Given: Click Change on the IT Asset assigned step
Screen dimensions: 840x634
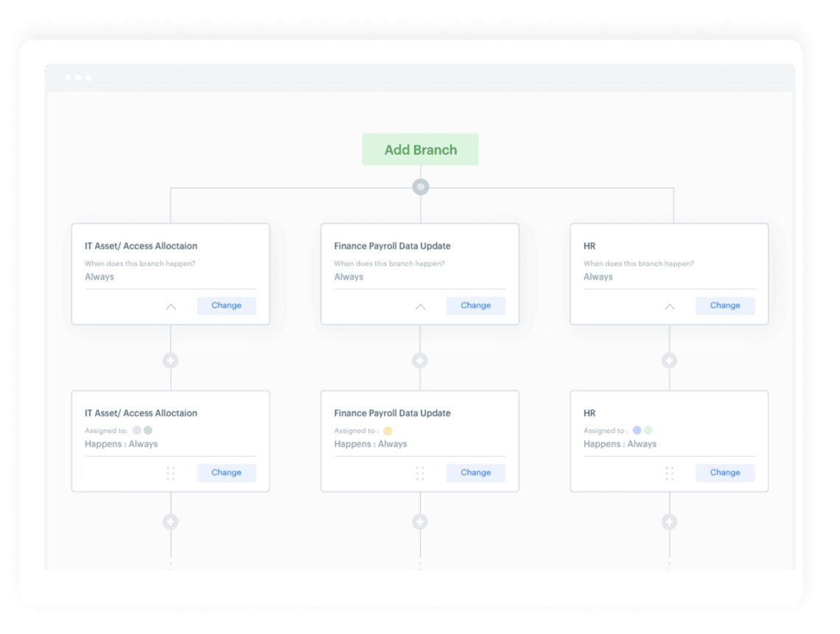Looking at the screenshot, I should [226, 473].
